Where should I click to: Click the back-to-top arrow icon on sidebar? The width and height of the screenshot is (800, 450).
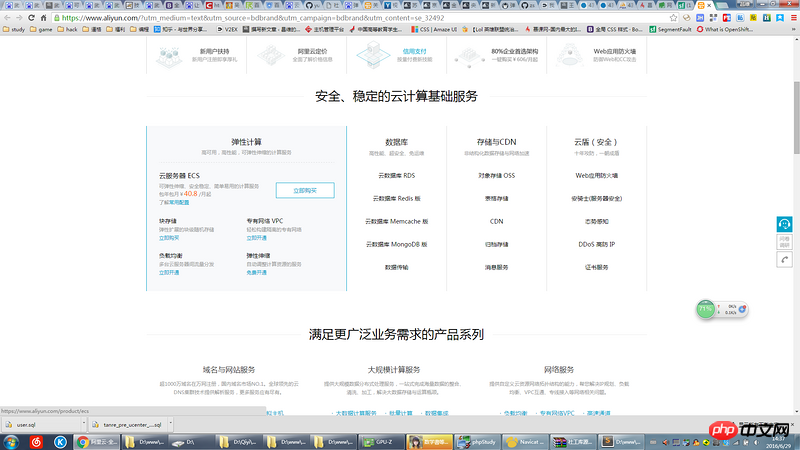[786, 259]
